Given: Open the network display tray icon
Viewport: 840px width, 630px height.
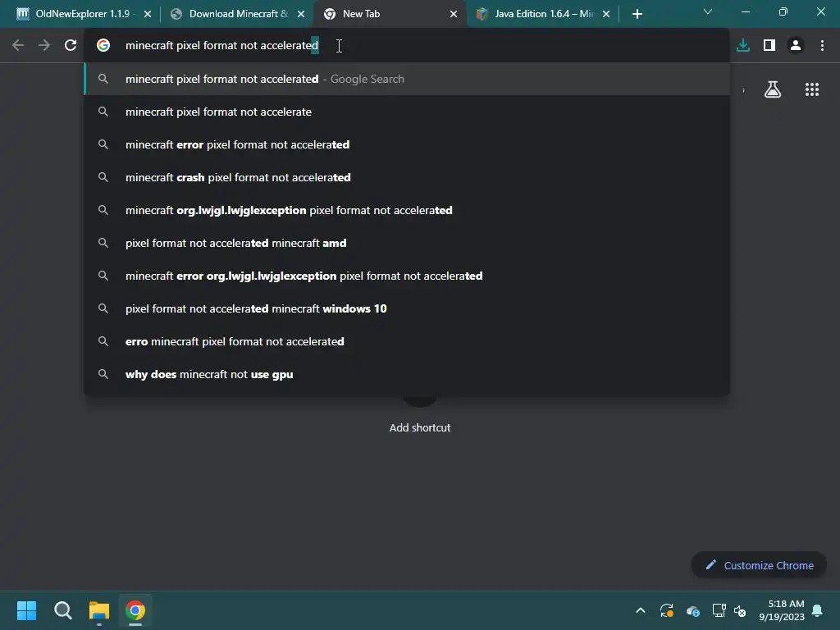Looking at the screenshot, I should (719, 610).
